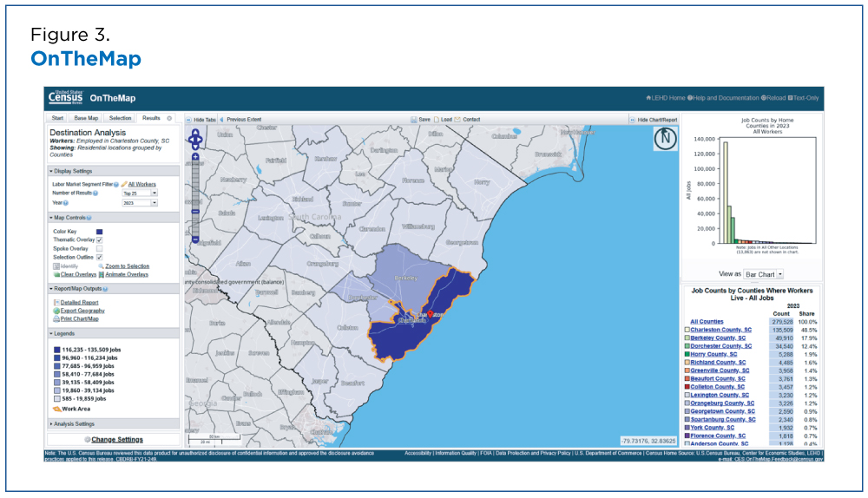Toggle the Thematic Overlay checkbox
868x498 pixels.
[100, 240]
